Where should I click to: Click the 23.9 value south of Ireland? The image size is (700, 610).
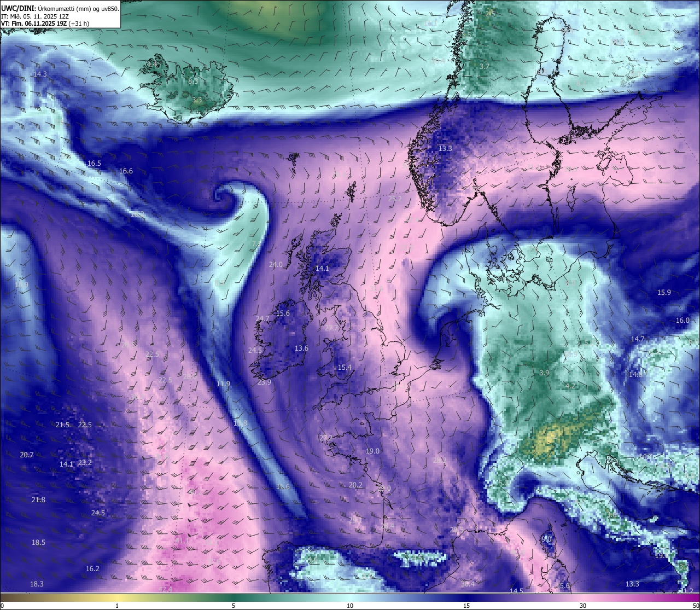264,382
